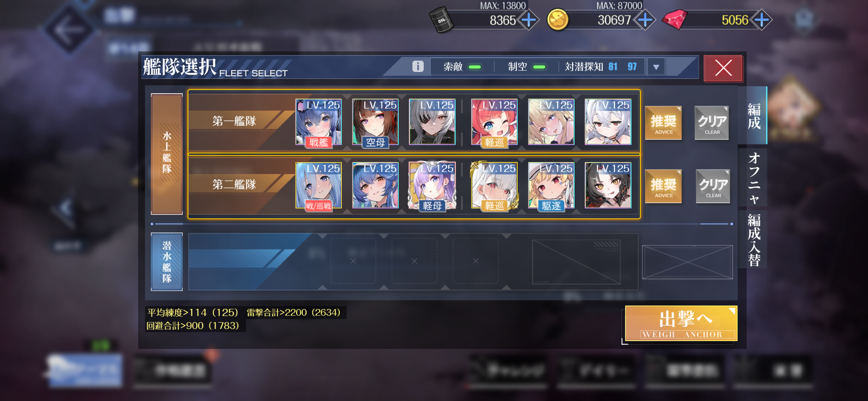Image resolution: width=868 pixels, height=401 pixels.
Task: Click the plus icon next to coins
Action: click(645, 20)
